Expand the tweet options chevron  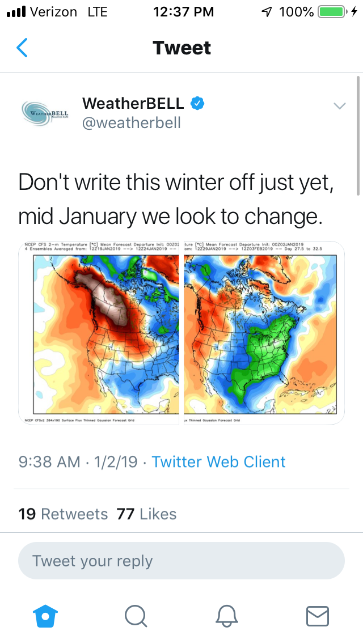[339, 106]
